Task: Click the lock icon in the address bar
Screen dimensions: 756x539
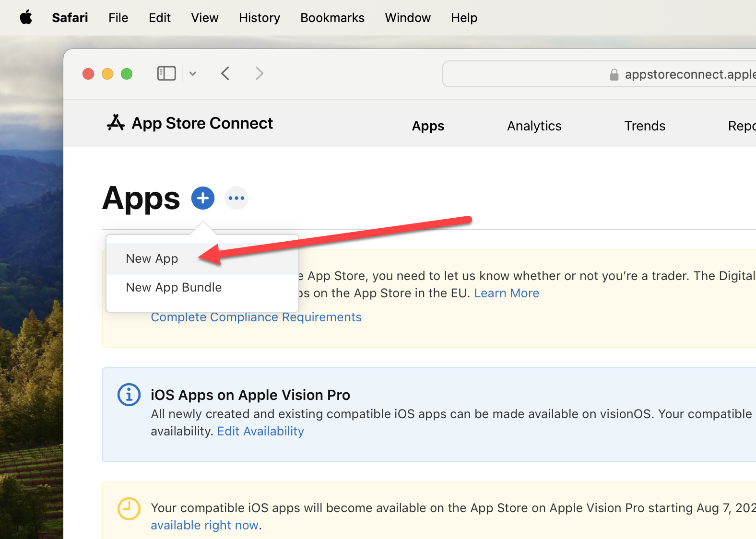Action: coord(614,74)
